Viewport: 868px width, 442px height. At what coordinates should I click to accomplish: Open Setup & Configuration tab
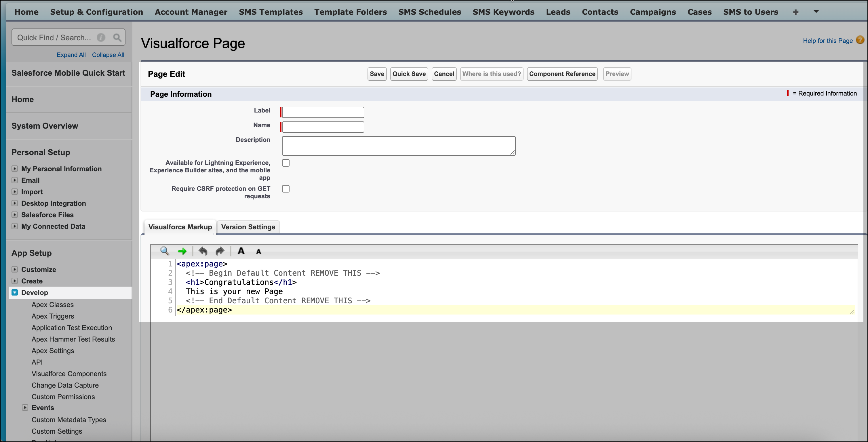96,12
